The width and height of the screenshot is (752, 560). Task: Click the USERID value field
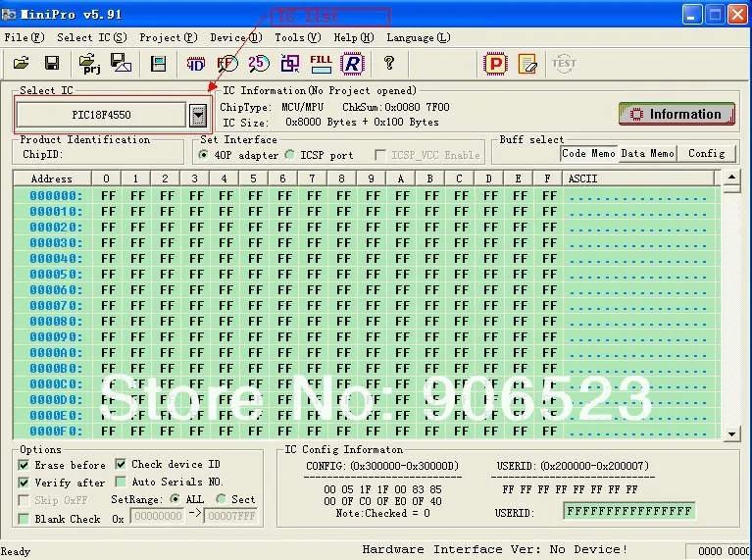629,511
